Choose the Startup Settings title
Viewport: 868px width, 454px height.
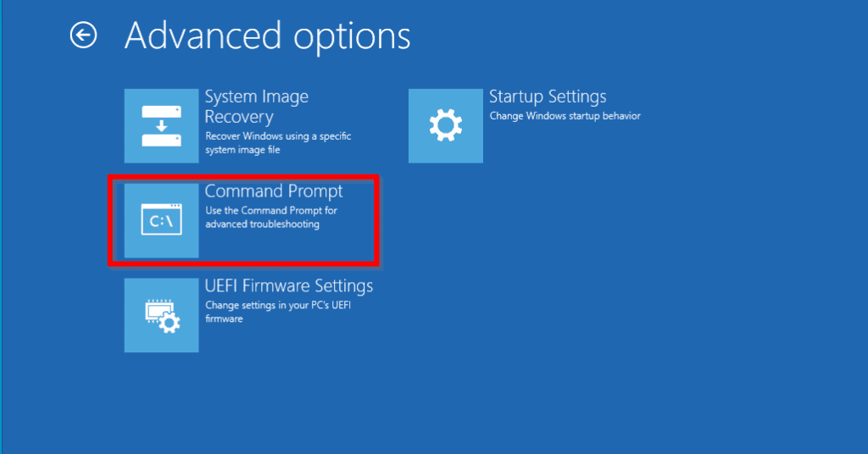point(548,97)
